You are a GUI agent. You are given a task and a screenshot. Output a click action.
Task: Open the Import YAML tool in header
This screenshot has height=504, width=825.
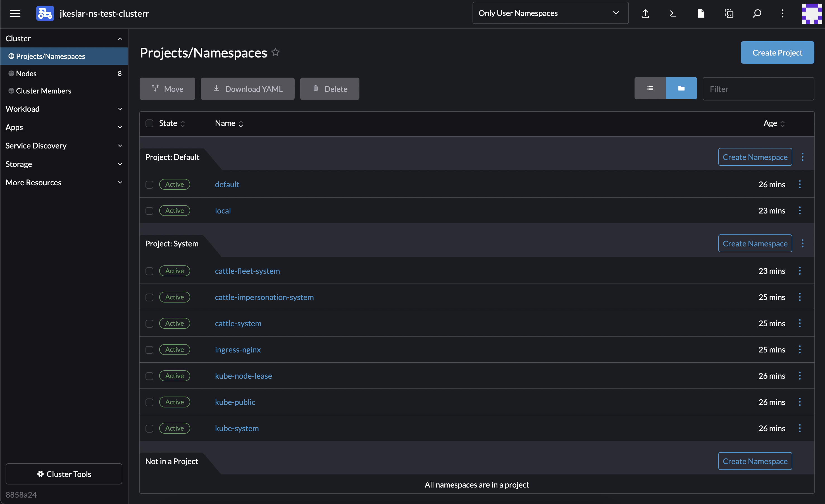coord(645,13)
